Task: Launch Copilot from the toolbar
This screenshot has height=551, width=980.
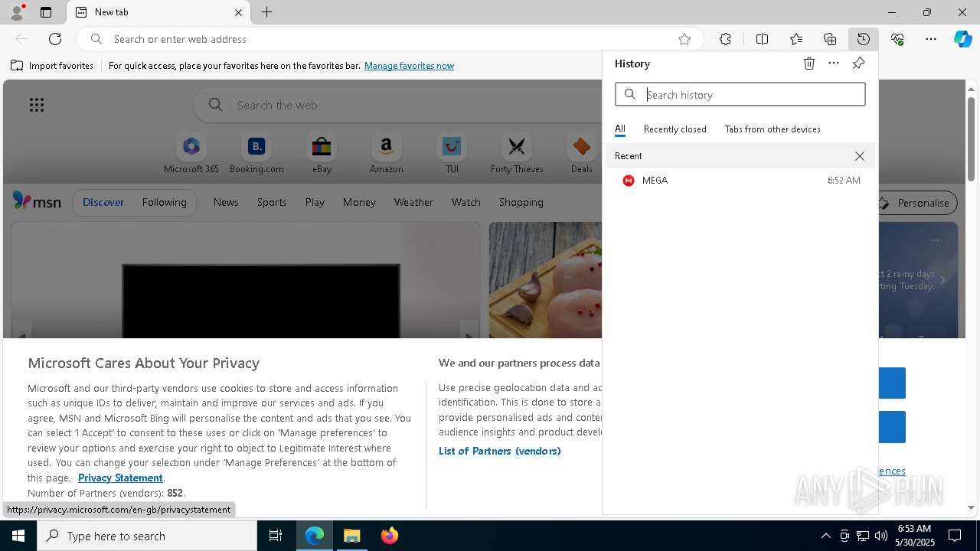Action: pos(962,39)
